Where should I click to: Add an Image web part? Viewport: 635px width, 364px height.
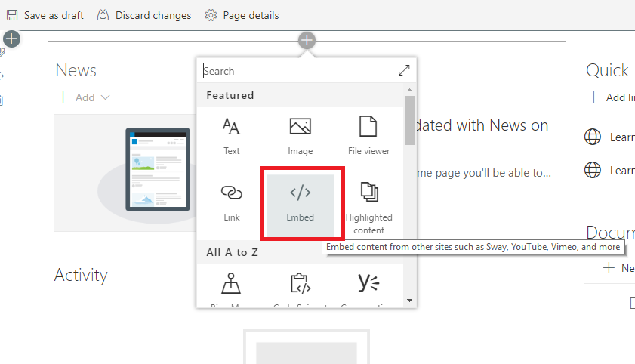(x=300, y=136)
